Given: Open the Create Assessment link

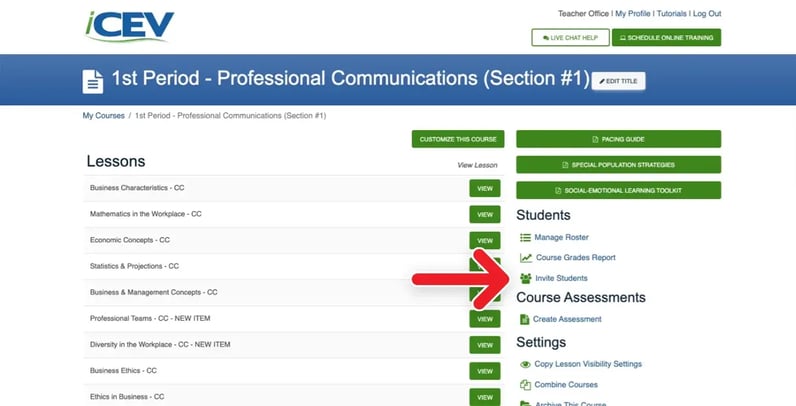Looking at the screenshot, I should [x=567, y=319].
